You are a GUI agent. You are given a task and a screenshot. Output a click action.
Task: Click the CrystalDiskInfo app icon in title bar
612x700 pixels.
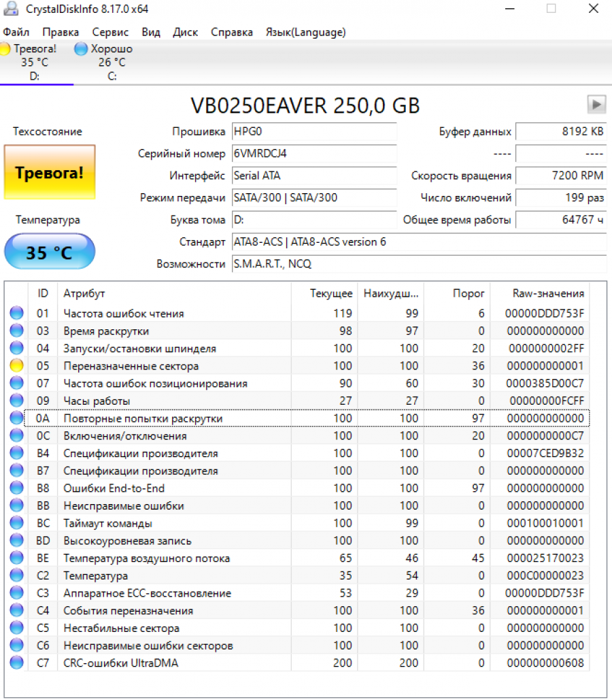coord(12,9)
